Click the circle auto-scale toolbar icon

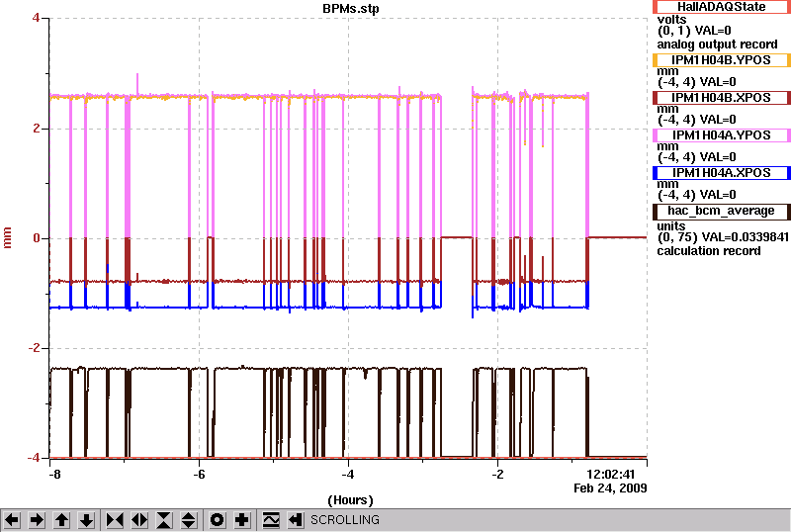tap(217, 519)
